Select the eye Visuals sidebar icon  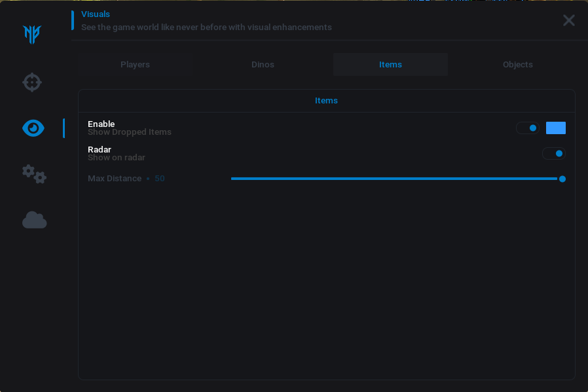[33, 128]
